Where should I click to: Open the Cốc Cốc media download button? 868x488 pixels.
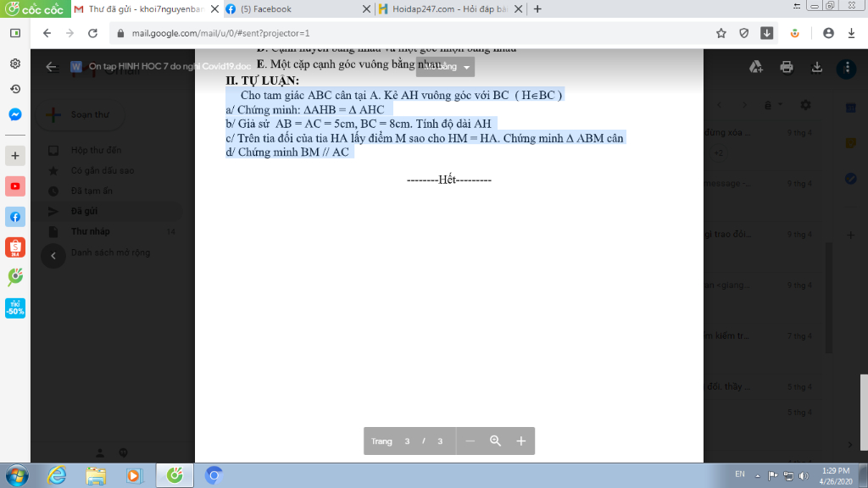click(x=766, y=33)
